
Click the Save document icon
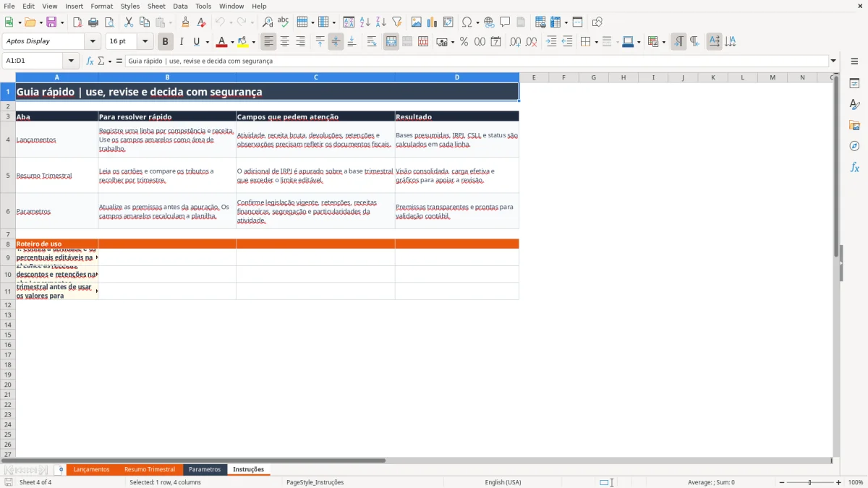tap(51, 22)
